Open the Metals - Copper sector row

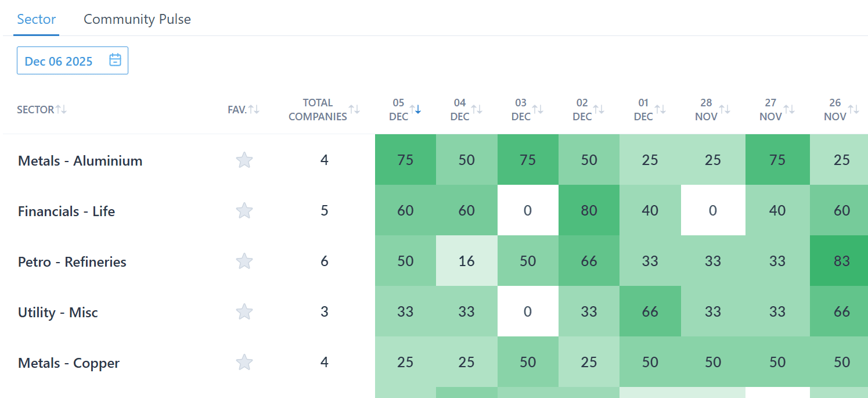click(69, 363)
